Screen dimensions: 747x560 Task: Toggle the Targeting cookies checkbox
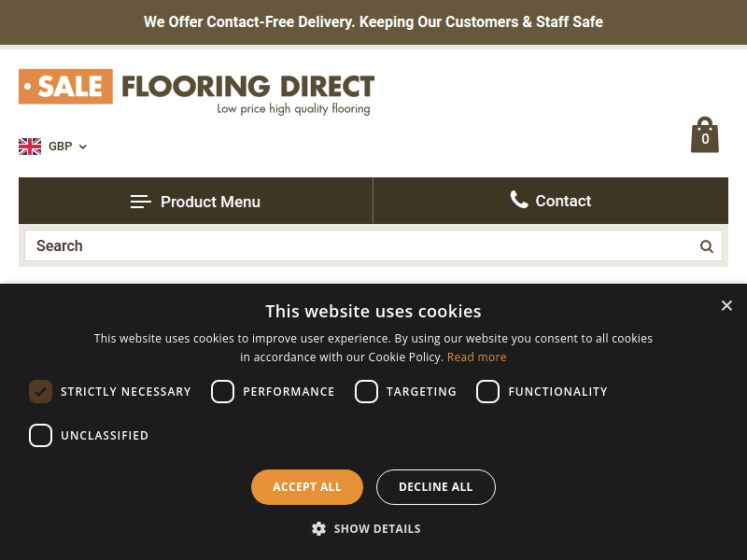click(x=366, y=391)
